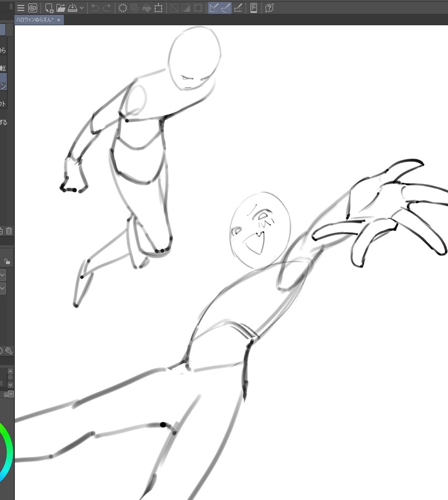This screenshot has width=448, height=500.
Task: Toggle Snap to Special Ruler
Action: click(226, 8)
